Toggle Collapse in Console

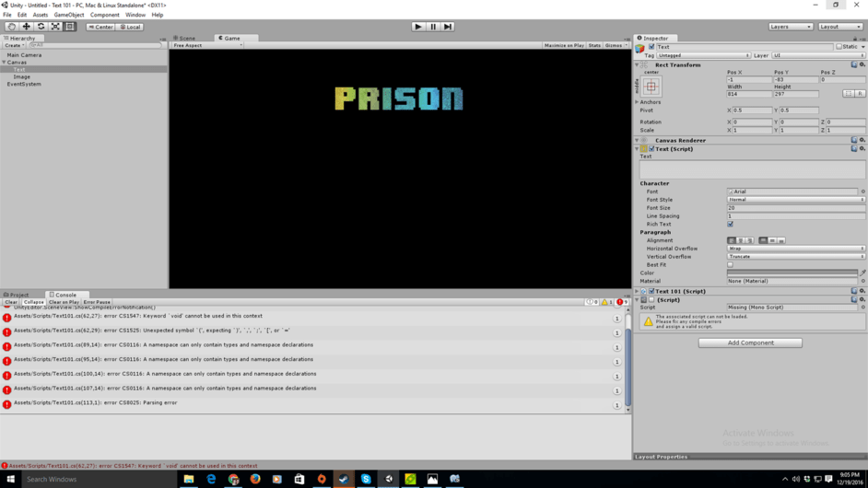[x=33, y=302]
